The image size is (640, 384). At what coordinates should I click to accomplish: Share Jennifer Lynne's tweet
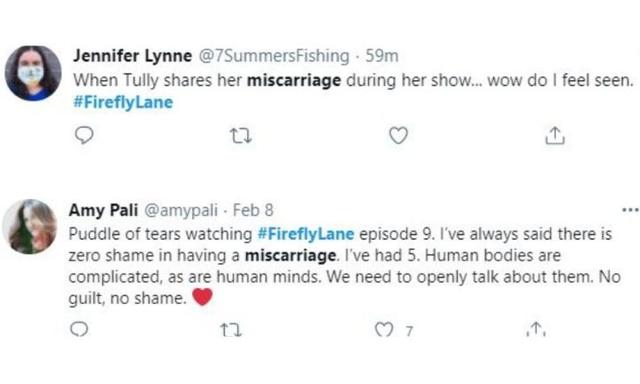555,135
